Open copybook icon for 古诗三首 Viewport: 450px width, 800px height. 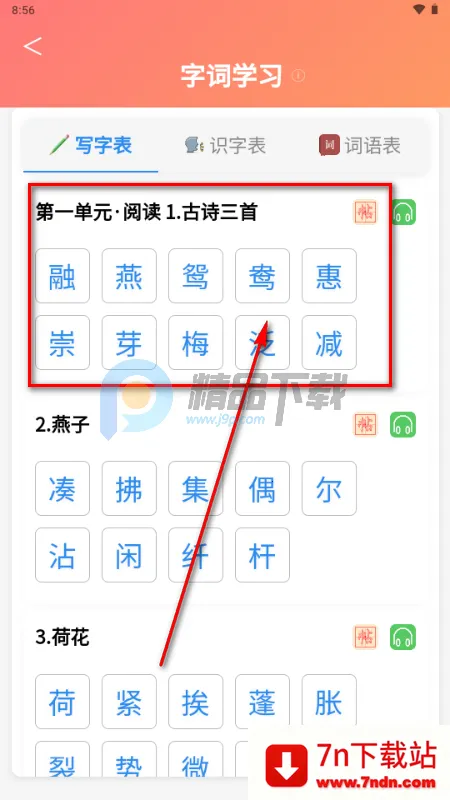point(365,212)
